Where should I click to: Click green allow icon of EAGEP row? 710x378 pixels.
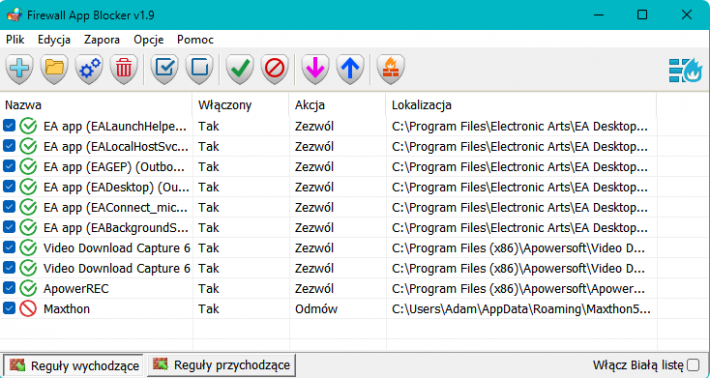tap(28, 167)
